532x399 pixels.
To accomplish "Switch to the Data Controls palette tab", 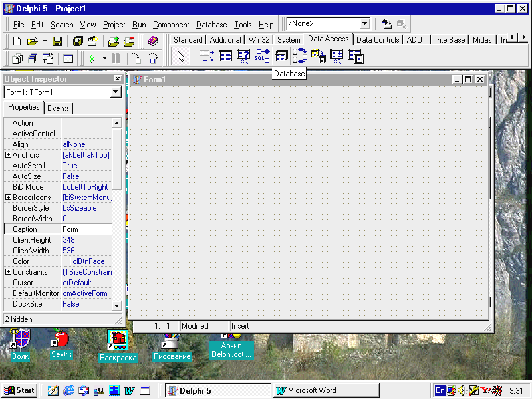I will click(x=378, y=40).
